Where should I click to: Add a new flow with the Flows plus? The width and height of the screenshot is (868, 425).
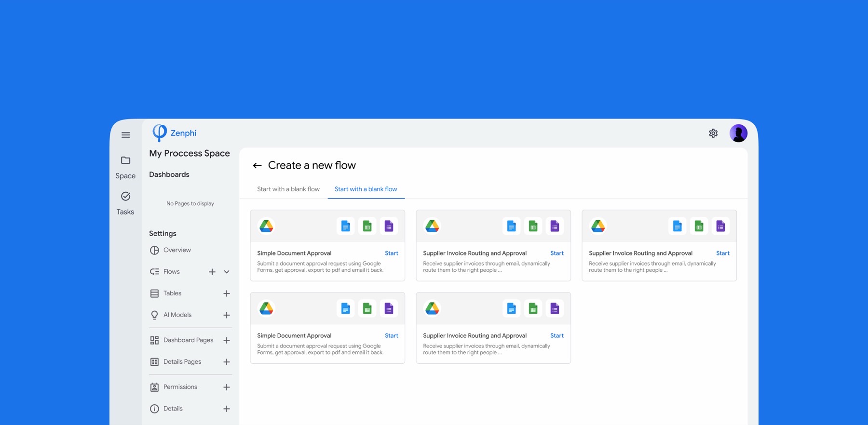212,272
